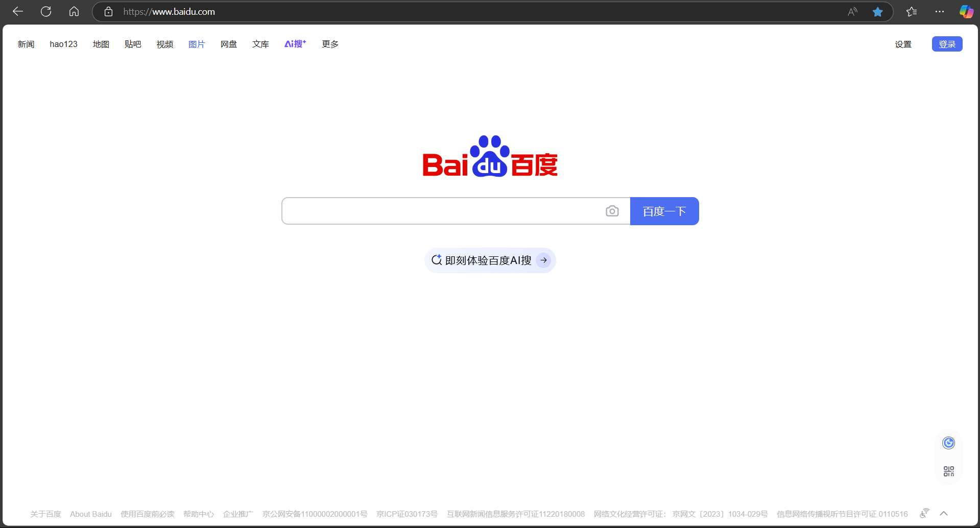Open About Baidu footer link
This screenshot has height=528, width=980.
coord(91,514)
